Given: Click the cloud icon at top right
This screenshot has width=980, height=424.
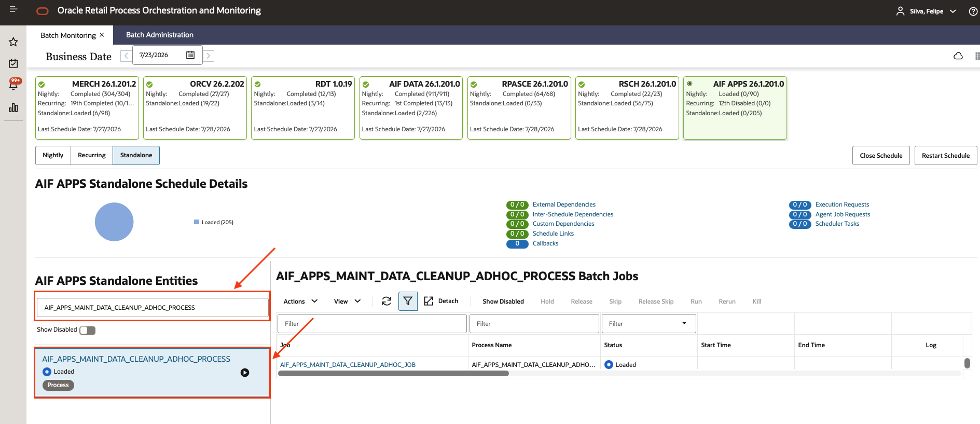Looking at the screenshot, I should (958, 56).
